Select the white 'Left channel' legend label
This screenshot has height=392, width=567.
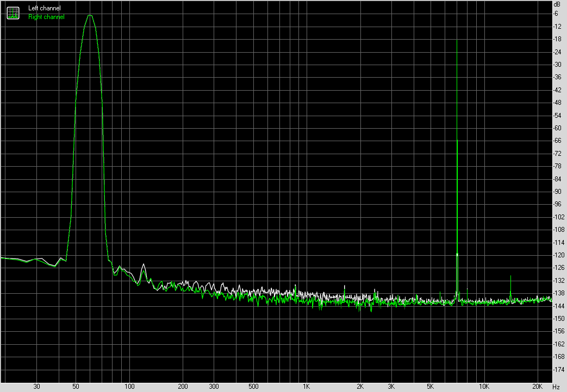(45, 8)
